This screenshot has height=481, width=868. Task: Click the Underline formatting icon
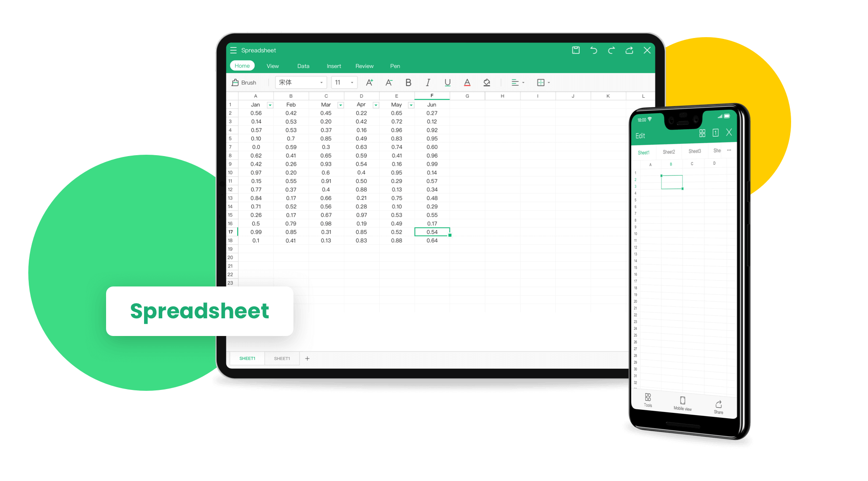446,82
